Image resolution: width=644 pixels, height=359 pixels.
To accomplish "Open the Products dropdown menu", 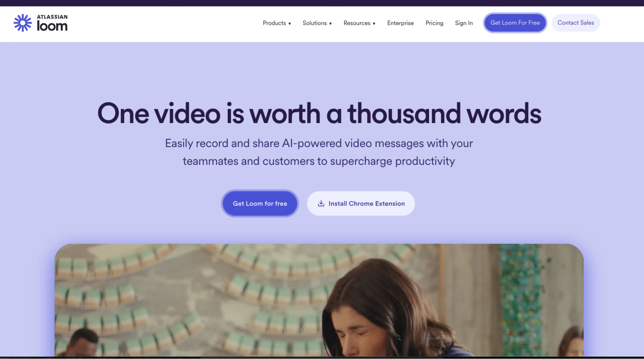I will (x=277, y=23).
